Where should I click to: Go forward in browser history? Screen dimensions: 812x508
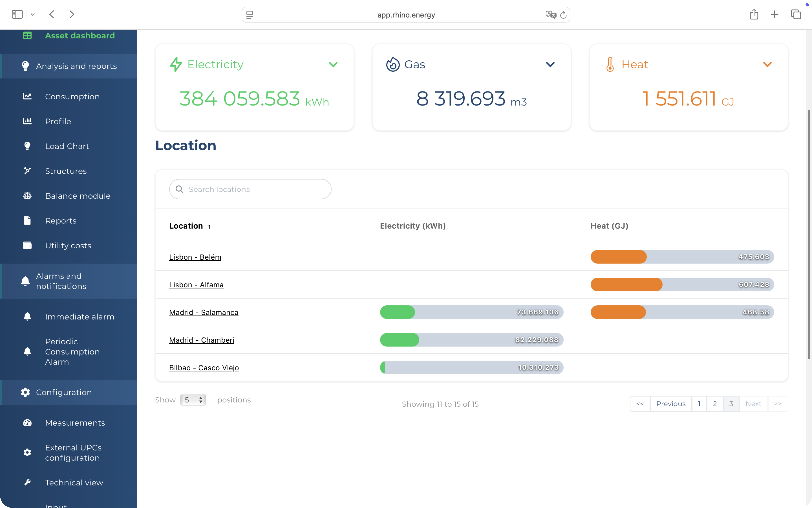[x=71, y=14]
